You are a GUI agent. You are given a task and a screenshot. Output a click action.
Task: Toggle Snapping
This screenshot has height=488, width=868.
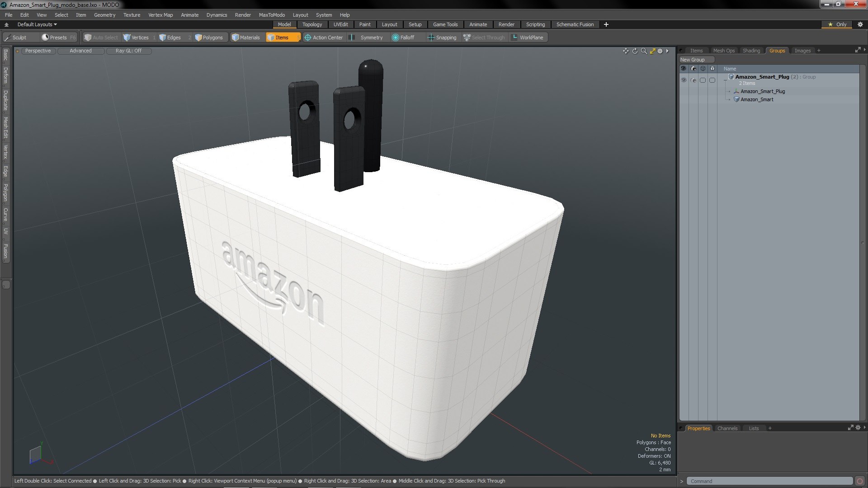tap(442, 38)
